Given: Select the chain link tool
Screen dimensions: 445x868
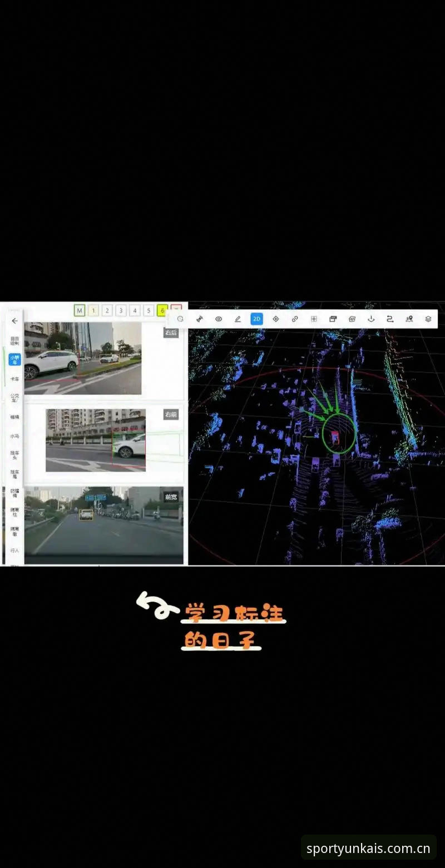Looking at the screenshot, I should coord(295,319).
